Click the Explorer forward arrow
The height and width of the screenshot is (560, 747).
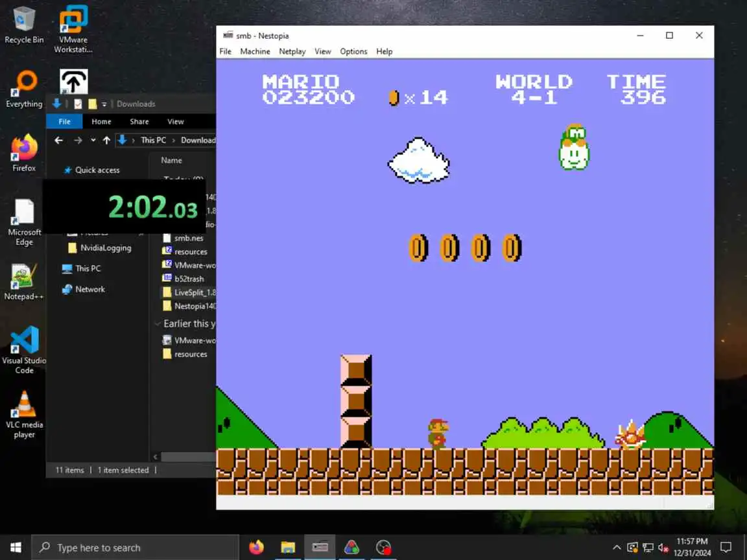(78, 140)
